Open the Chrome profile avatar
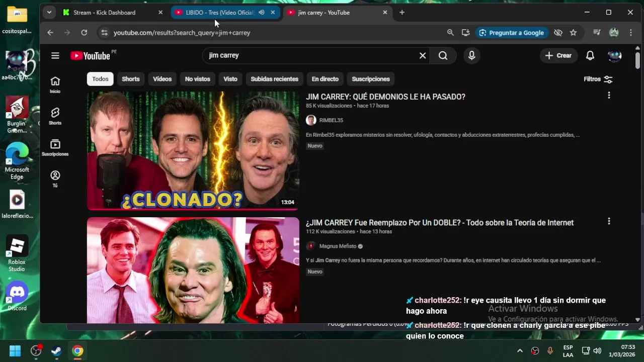644x362 pixels. click(x=614, y=33)
